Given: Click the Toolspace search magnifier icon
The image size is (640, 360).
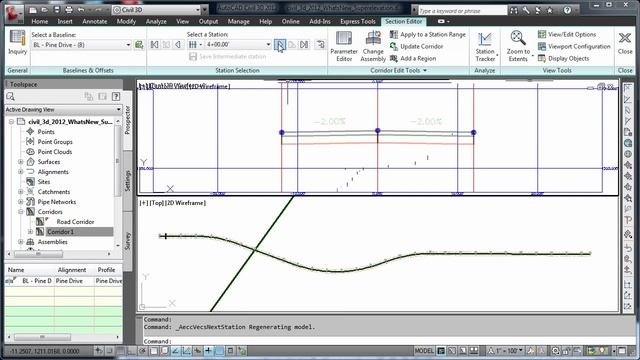Looking at the screenshot, I should 11,96.
